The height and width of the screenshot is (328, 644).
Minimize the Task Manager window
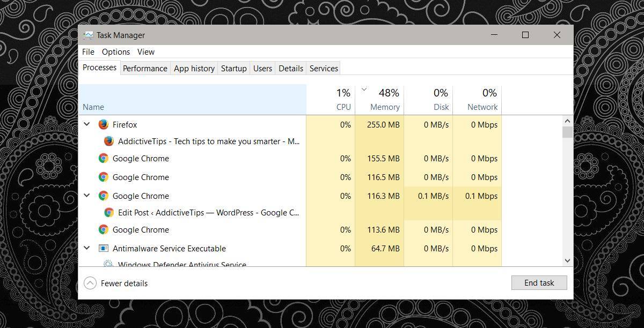pyautogui.click(x=494, y=35)
